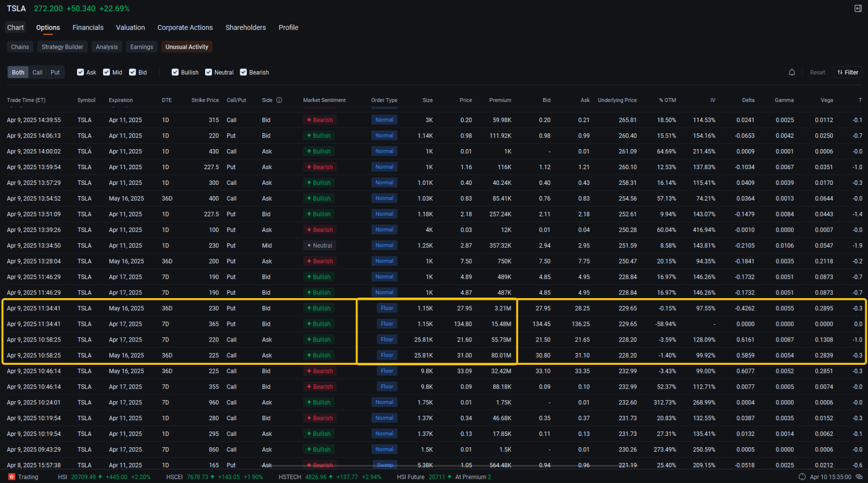Click the clock icon beside Apr 10 time
Image resolution: width=868 pixels, height=483 pixels.
[802, 477]
